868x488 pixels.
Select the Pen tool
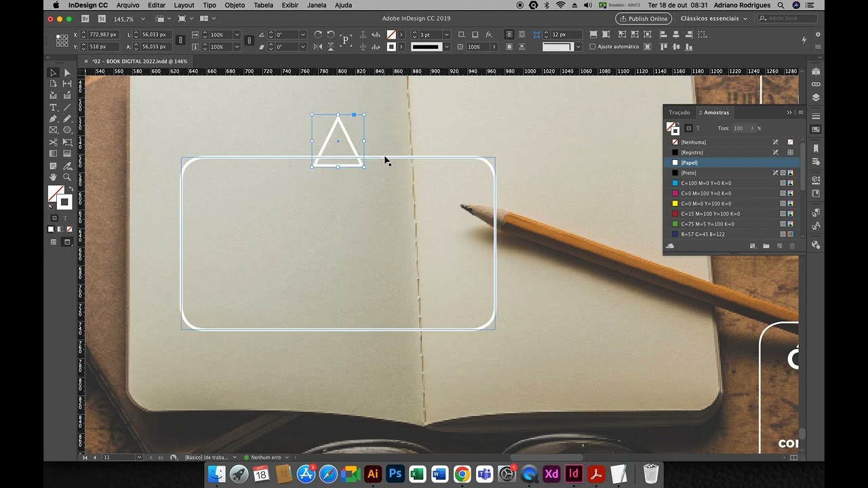(x=53, y=119)
